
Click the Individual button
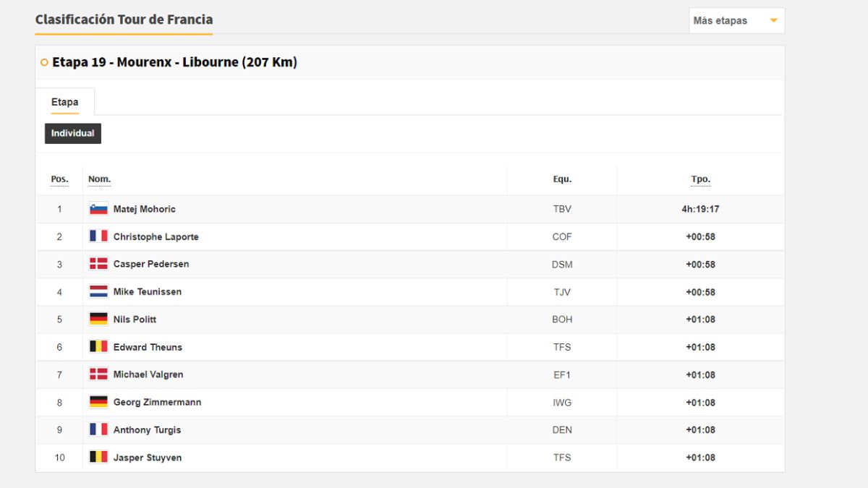pyautogui.click(x=73, y=134)
